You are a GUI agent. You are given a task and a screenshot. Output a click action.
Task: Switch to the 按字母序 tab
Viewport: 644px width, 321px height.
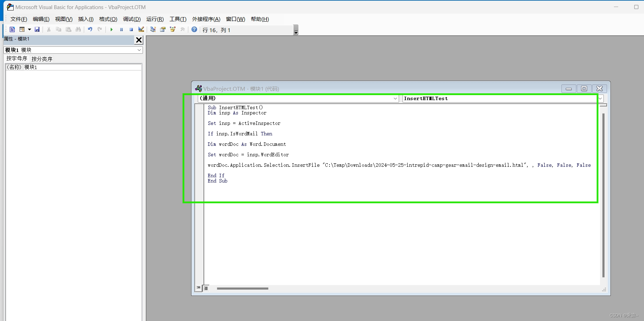tap(16, 59)
